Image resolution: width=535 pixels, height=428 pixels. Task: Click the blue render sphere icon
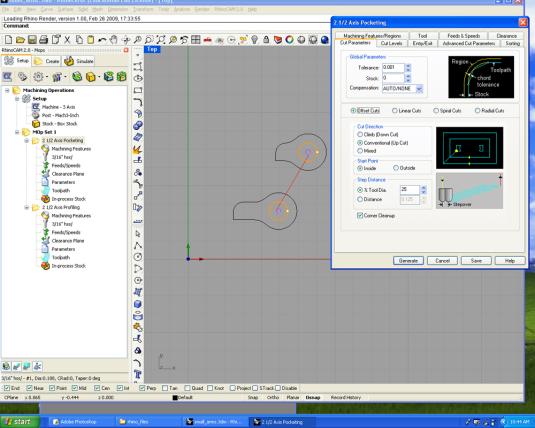324,40
